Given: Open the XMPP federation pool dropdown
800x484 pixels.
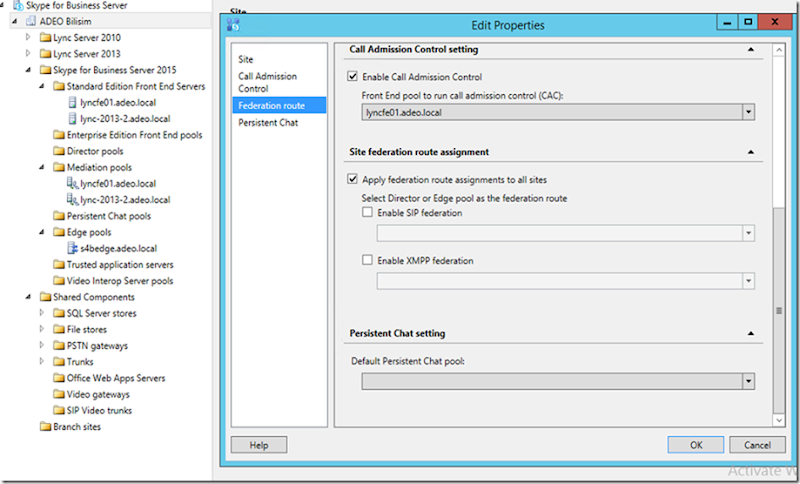Looking at the screenshot, I should coord(748,281).
